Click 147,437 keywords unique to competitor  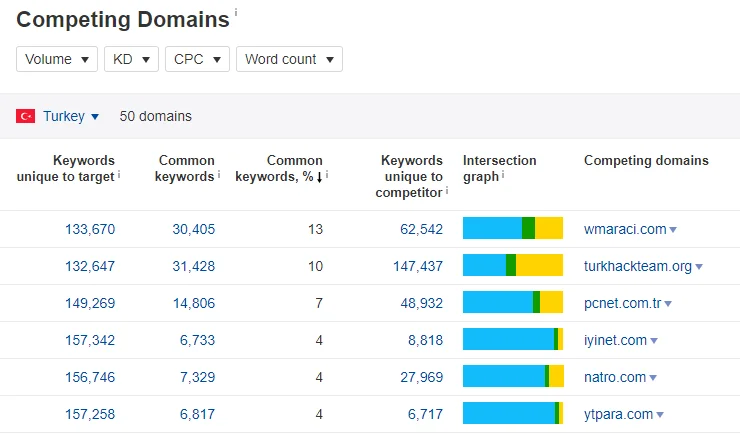click(x=412, y=266)
